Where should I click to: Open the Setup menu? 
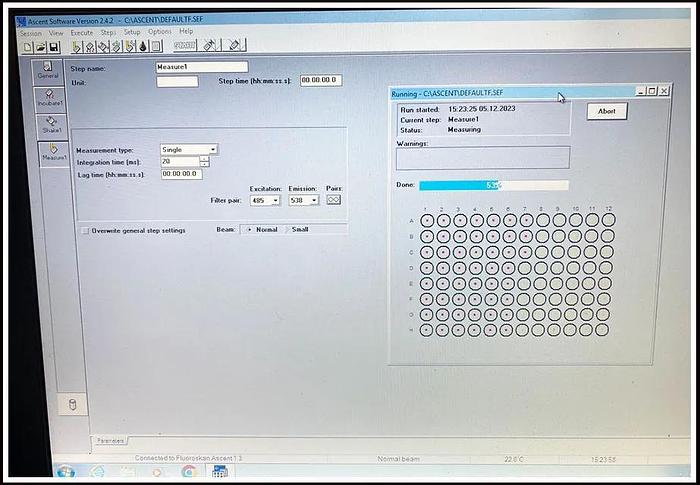132,32
